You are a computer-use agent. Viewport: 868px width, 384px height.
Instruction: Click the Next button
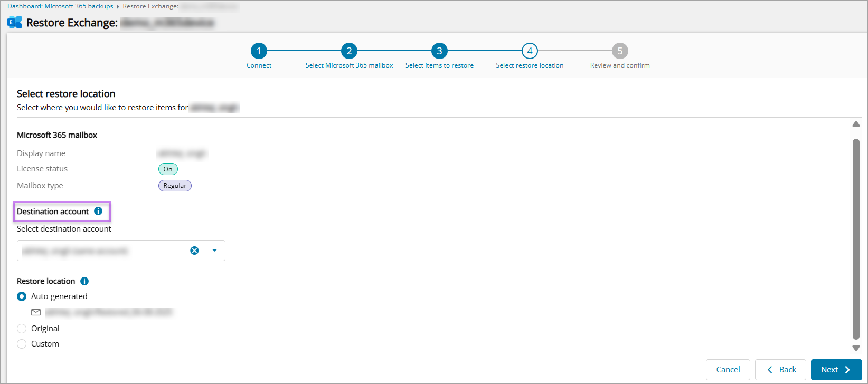[x=836, y=370]
